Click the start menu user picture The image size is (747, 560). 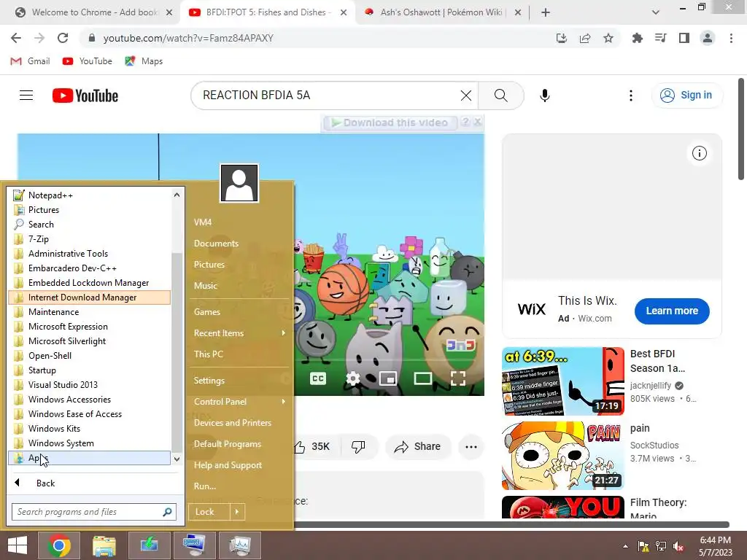(x=239, y=183)
